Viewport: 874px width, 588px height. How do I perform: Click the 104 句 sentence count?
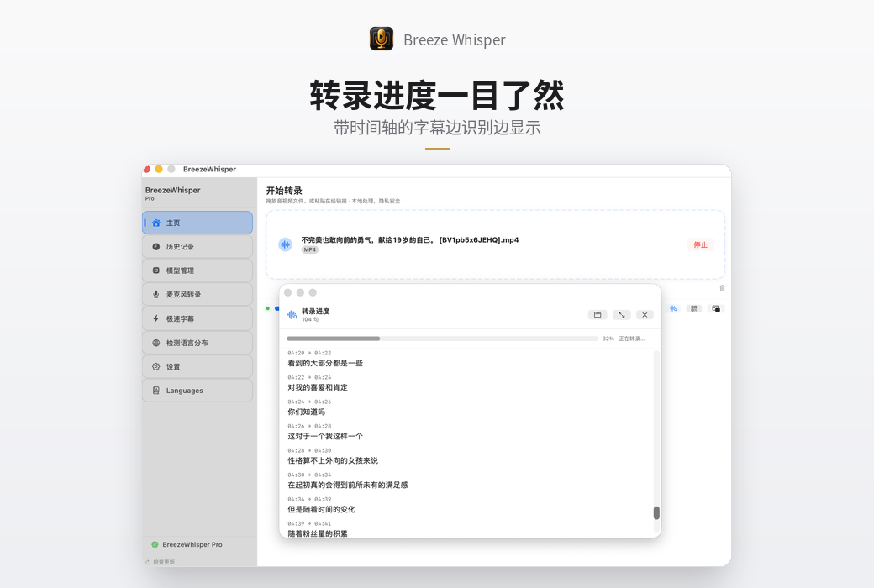310,320
